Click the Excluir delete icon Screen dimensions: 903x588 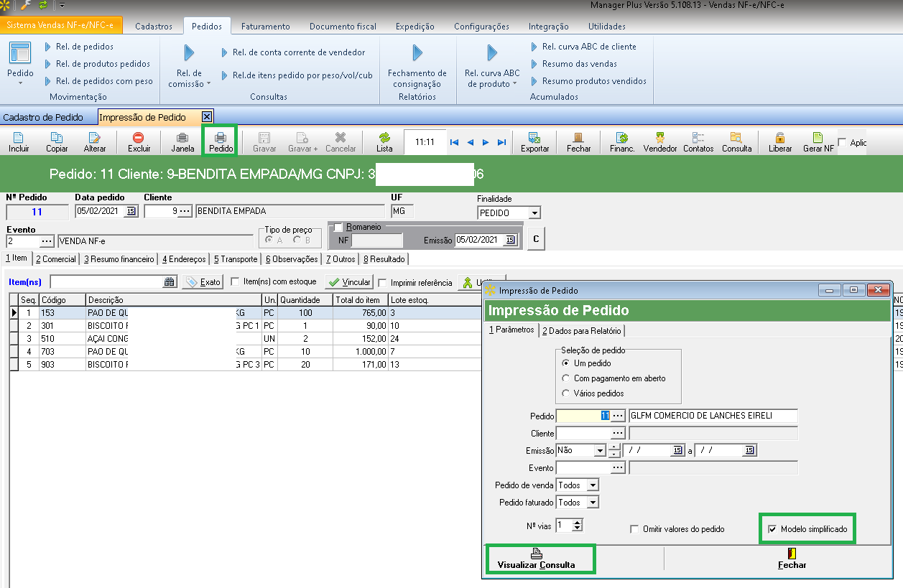click(x=139, y=141)
